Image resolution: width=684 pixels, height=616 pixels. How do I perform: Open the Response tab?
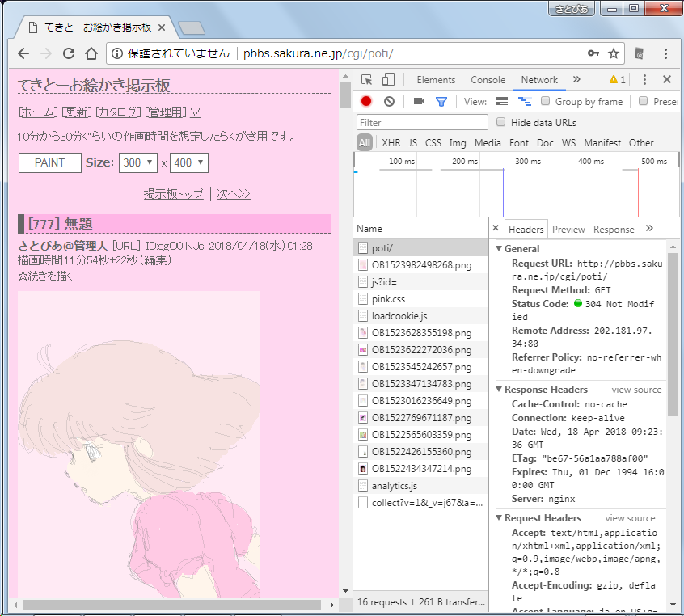pos(614,229)
